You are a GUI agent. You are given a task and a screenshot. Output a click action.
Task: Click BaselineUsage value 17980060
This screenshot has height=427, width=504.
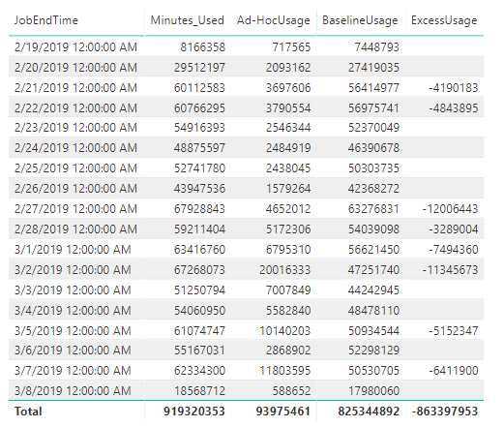pos(373,391)
